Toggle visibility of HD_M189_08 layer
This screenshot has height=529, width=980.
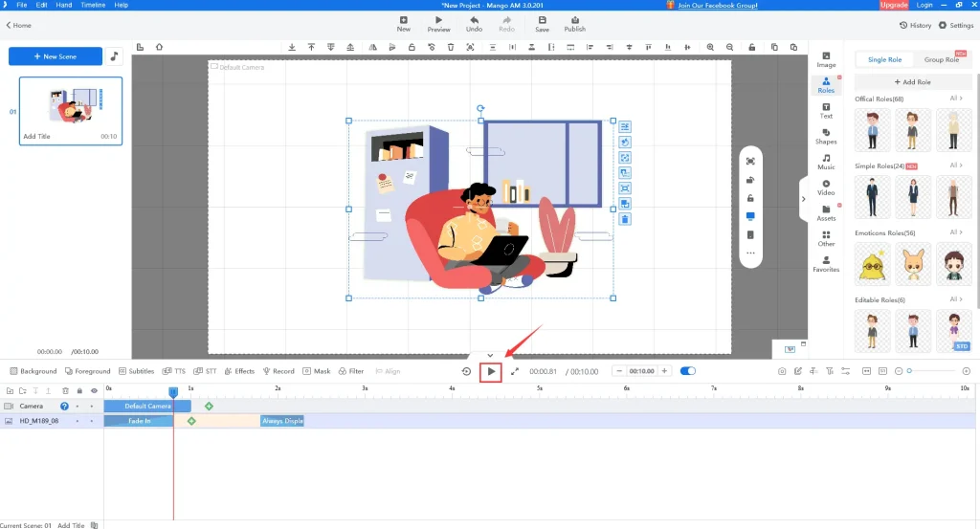(94, 421)
